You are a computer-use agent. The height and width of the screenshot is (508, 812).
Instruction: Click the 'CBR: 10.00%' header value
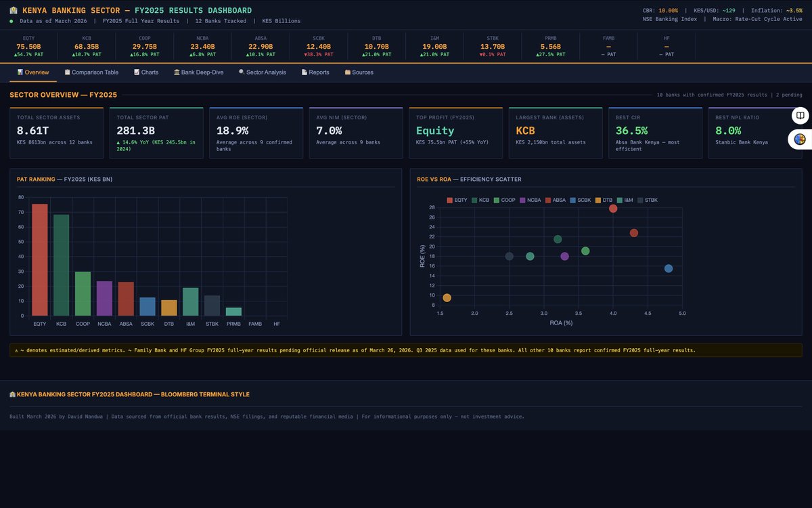point(660,10)
